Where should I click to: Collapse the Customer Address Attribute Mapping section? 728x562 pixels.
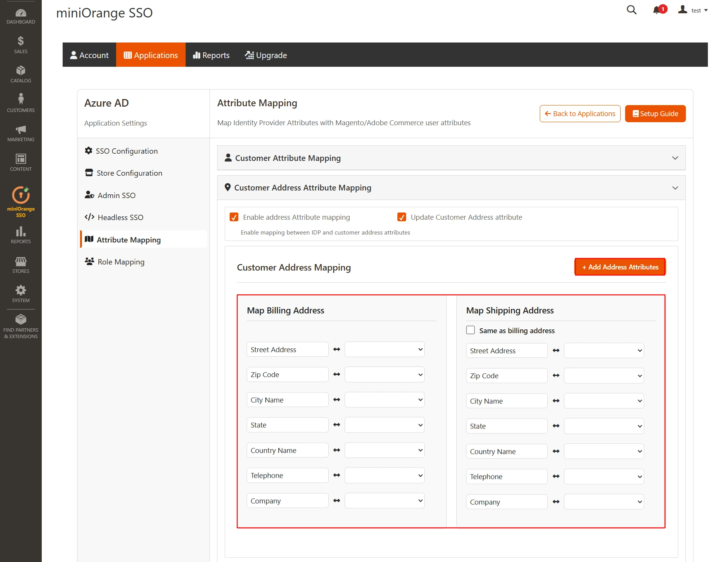point(675,187)
